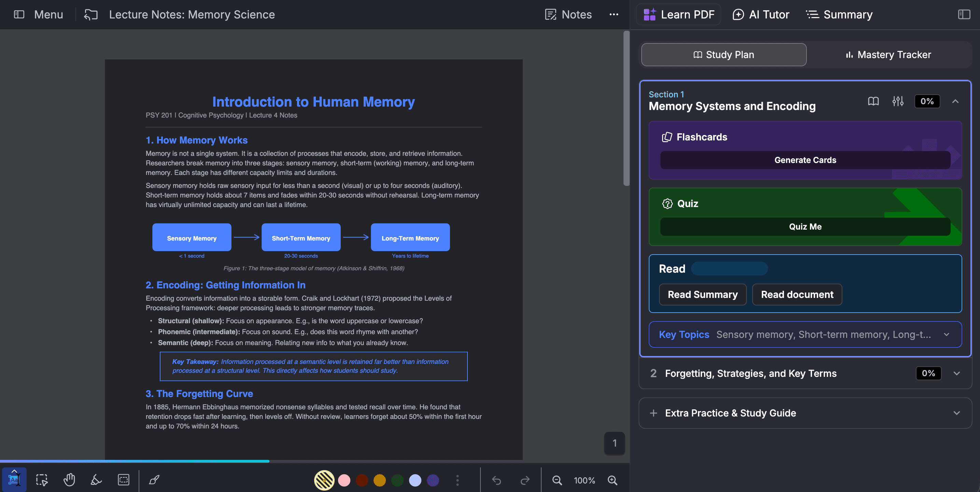
Task: Switch to the AI Tutor tab
Action: [x=761, y=14]
